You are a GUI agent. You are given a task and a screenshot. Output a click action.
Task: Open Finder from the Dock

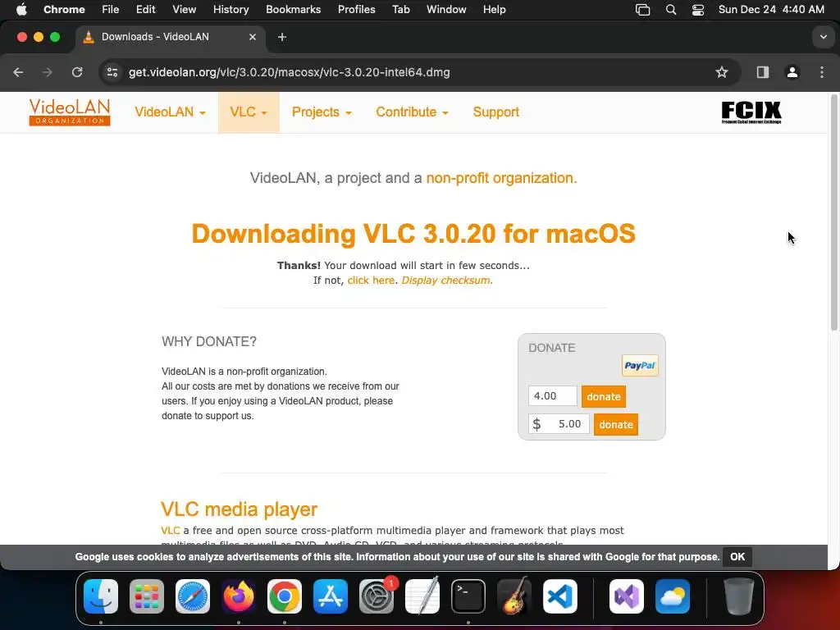pos(101,596)
